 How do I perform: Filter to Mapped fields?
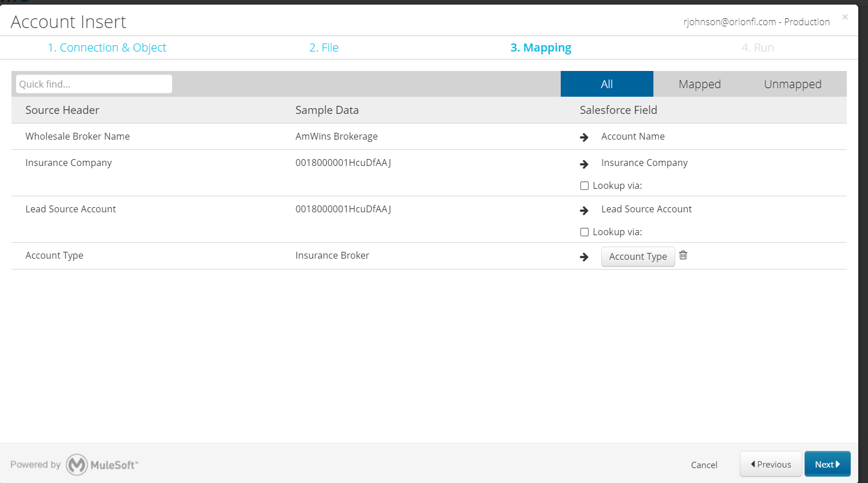pos(700,84)
